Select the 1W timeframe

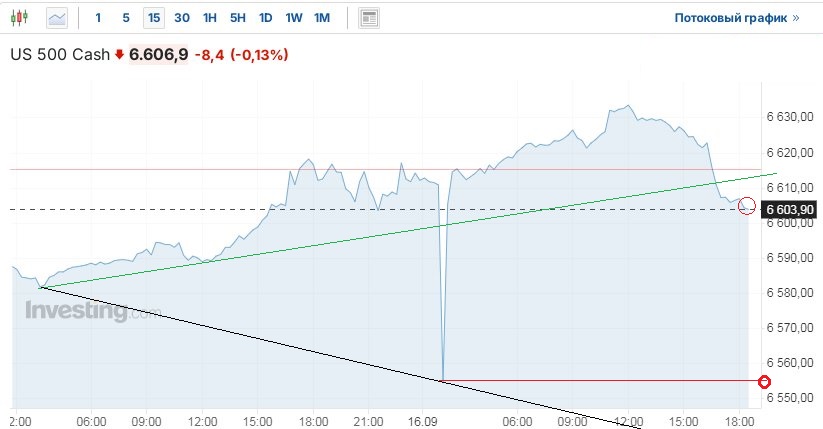(293, 18)
